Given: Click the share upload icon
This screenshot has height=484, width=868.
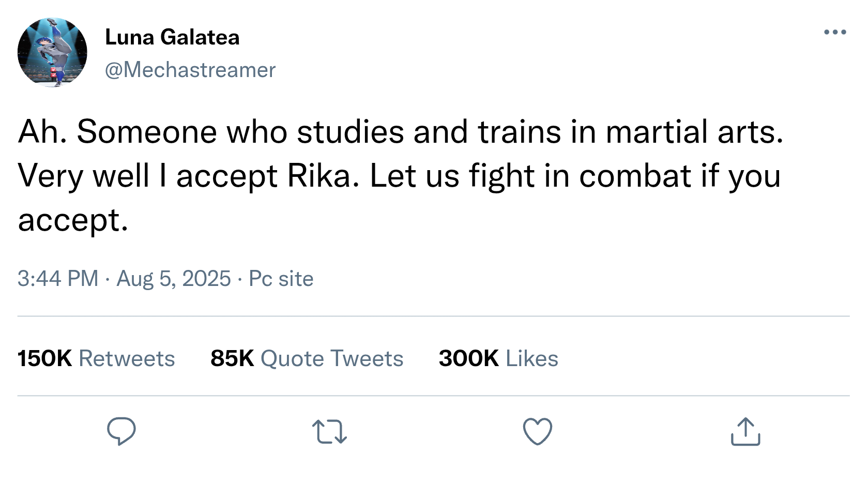Looking at the screenshot, I should (x=745, y=432).
